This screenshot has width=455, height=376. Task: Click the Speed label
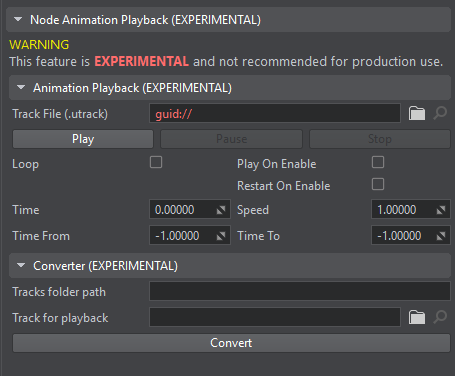253,210
